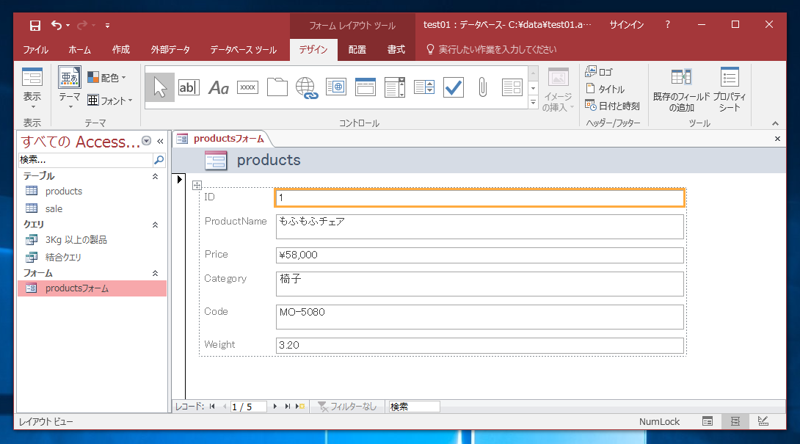This screenshot has width=800, height=444.
Task: Click the Save icon in the title bar
Action: click(x=35, y=25)
